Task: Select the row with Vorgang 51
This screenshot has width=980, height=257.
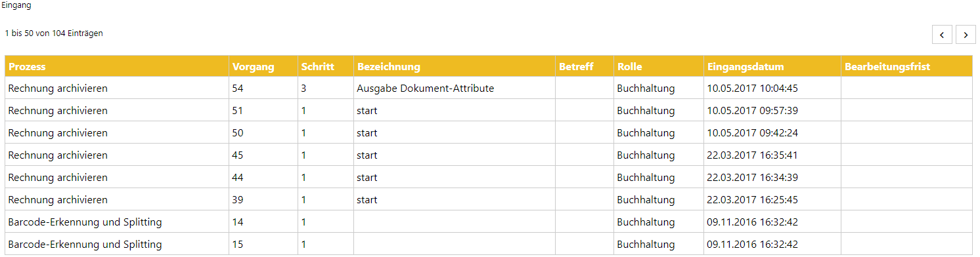Action: pyautogui.click(x=489, y=111)
